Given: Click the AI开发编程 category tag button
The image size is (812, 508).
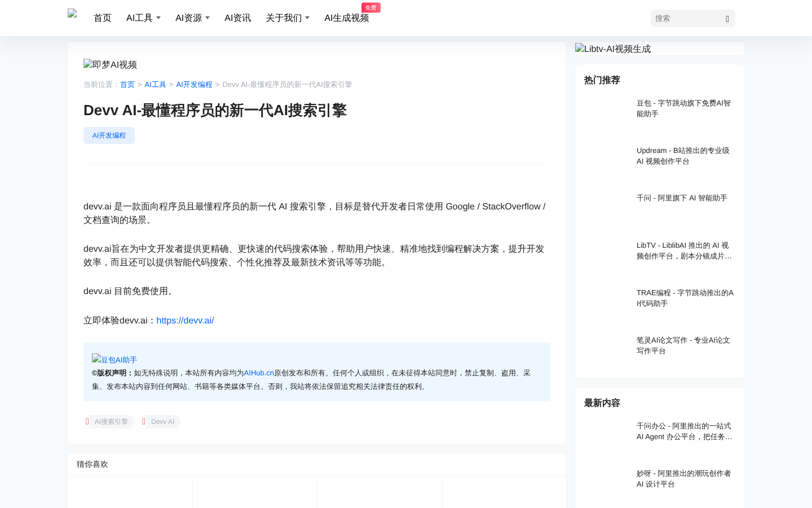Looking at the screenshot, I should (109, 135).
